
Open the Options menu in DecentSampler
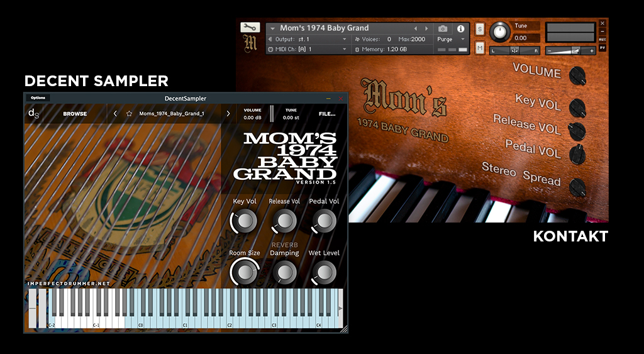[x=38, y=97]
